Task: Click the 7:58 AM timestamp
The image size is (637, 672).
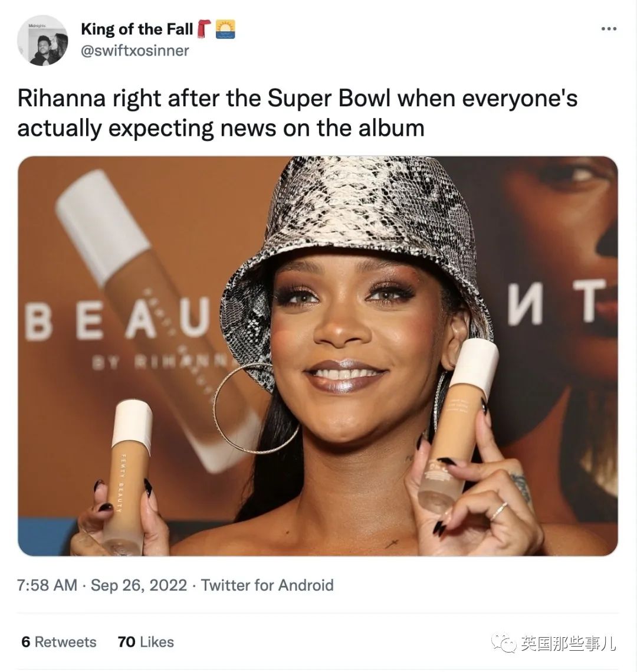Action: [x=47, y=585]
